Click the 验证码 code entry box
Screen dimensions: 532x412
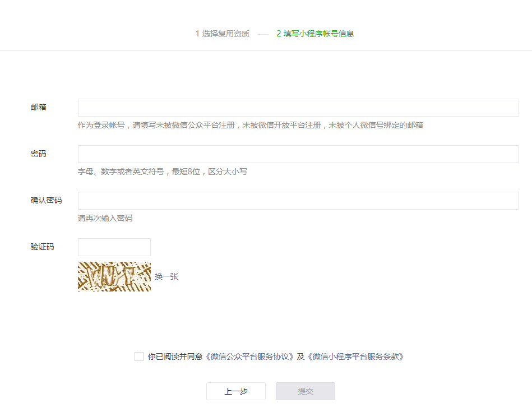[x=114, y=247]
